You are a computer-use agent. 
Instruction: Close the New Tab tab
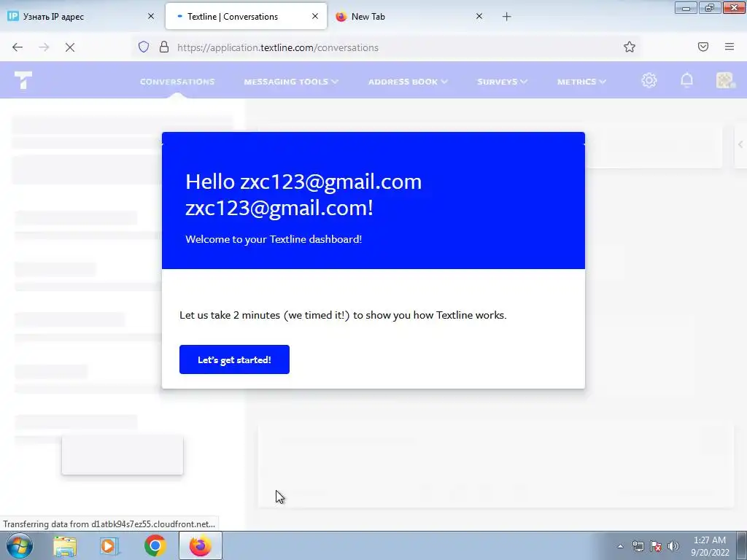click(479, 16)
